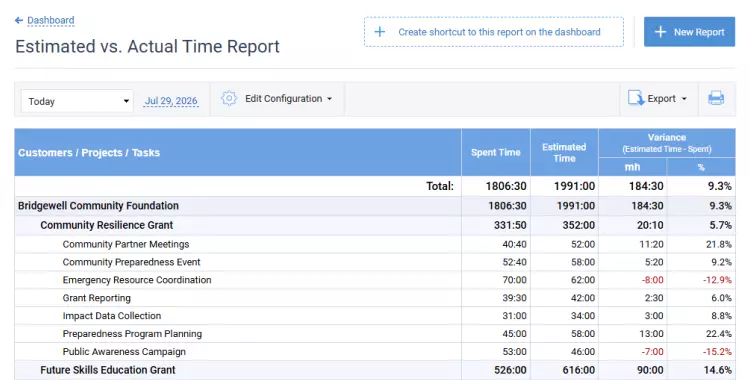This screenshot has width=750, height=380.
Task: Open the Dashboard link
Action: point(51,20)
